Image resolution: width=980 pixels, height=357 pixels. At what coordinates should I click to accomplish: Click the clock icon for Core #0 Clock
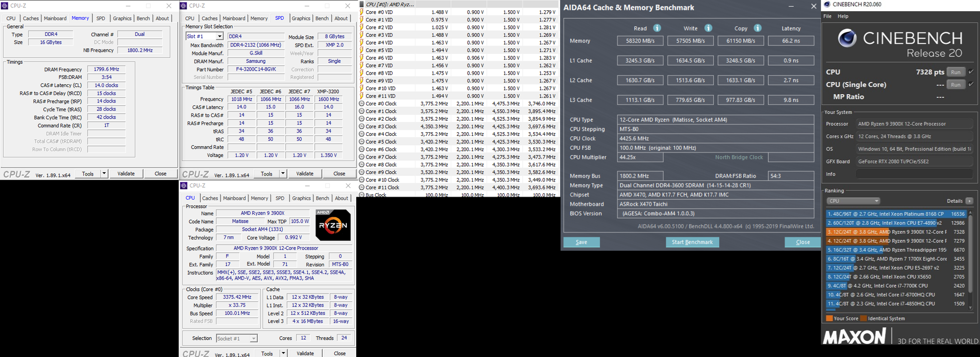pyautogui.click(x=362, y=103)
